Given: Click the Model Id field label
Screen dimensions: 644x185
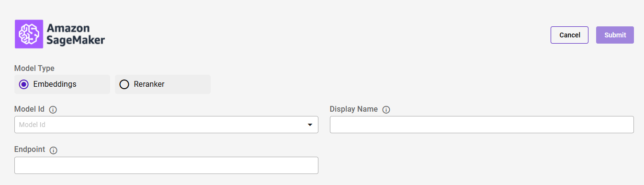Looking at the screenshot, I should [30, 109].
